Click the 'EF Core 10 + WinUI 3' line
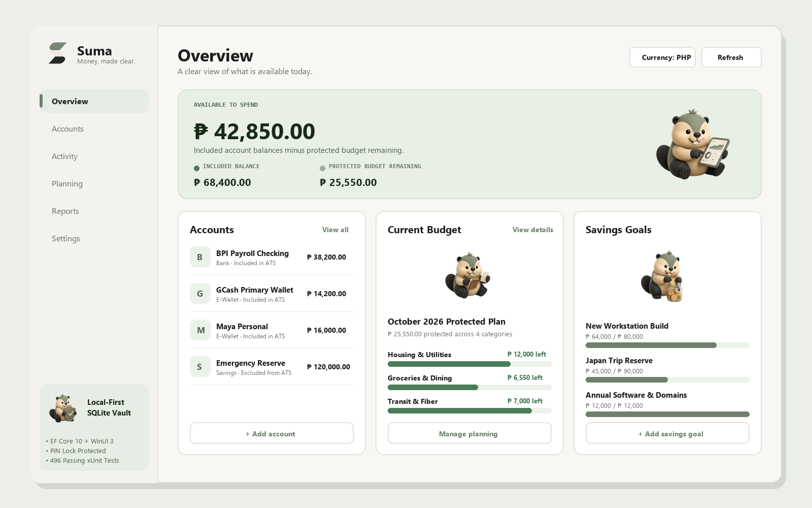This screenshot has height=508, width=812. click(x=80, y=441)
